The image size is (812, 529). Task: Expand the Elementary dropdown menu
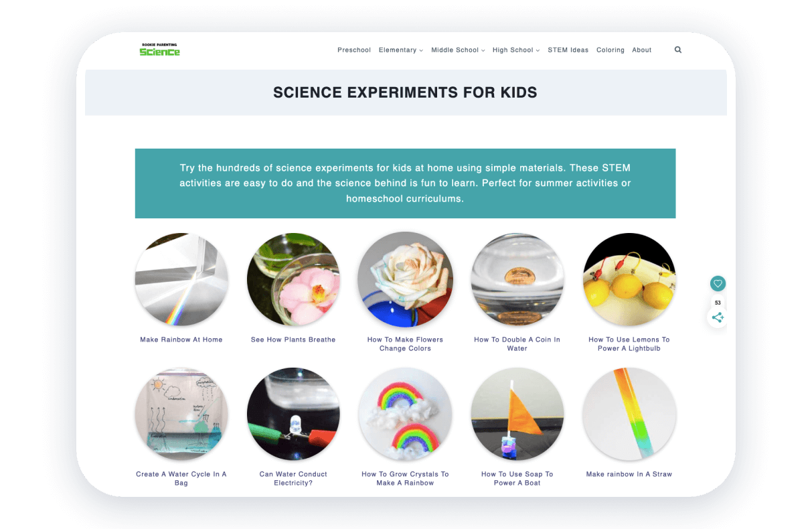pos(400,50)
